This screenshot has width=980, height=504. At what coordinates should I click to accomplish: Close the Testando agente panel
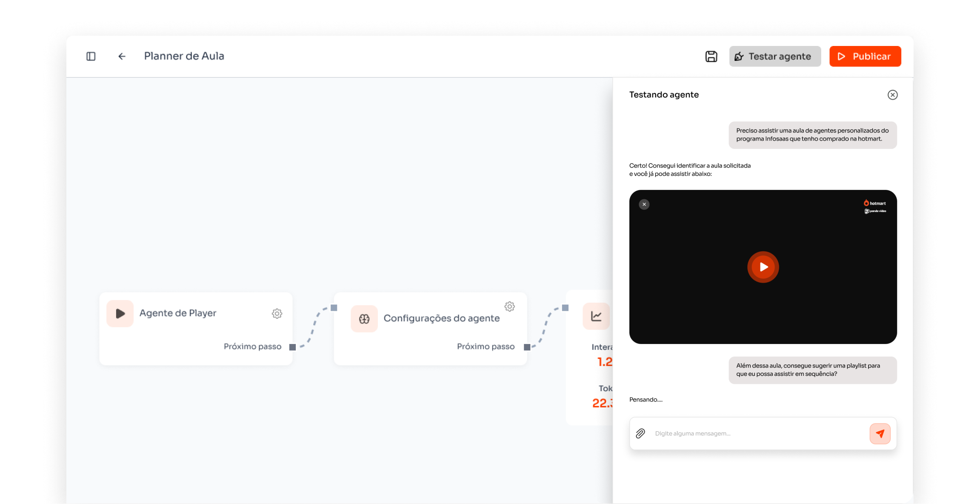pyautogui.click(x=892, y=95)
